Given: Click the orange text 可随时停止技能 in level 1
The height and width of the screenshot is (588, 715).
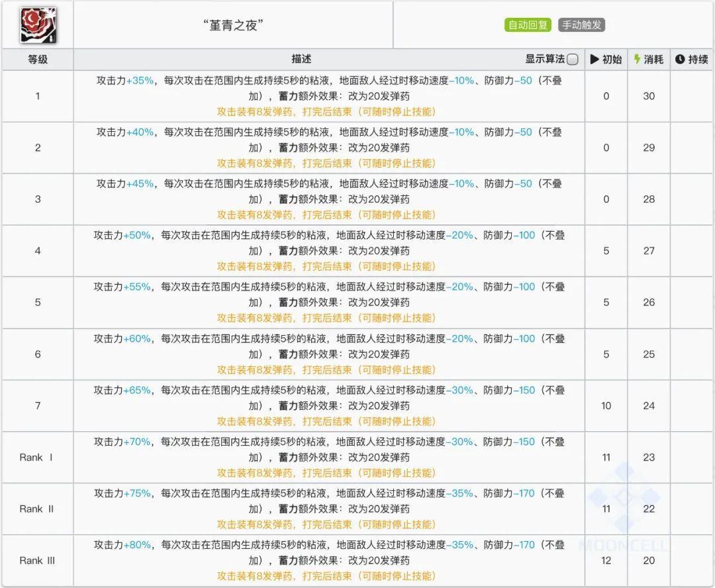Looking at the screenshot, I should point(394,113).
